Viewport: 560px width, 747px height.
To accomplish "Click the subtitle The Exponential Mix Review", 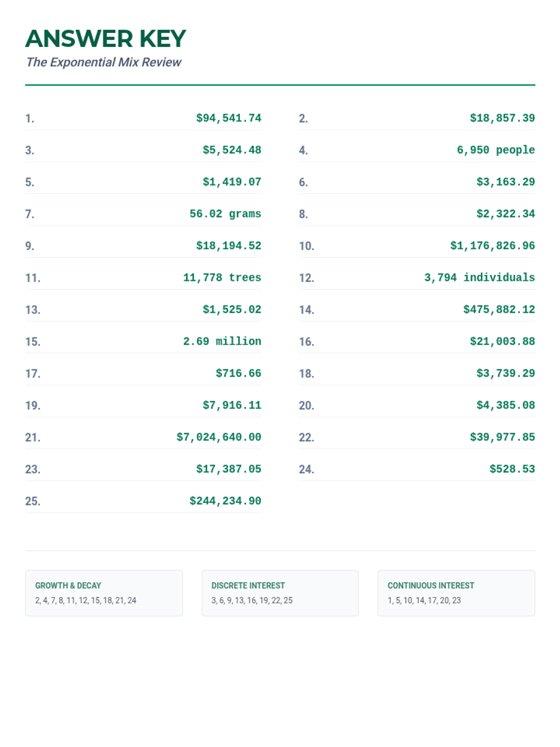I will click(104, 62).
